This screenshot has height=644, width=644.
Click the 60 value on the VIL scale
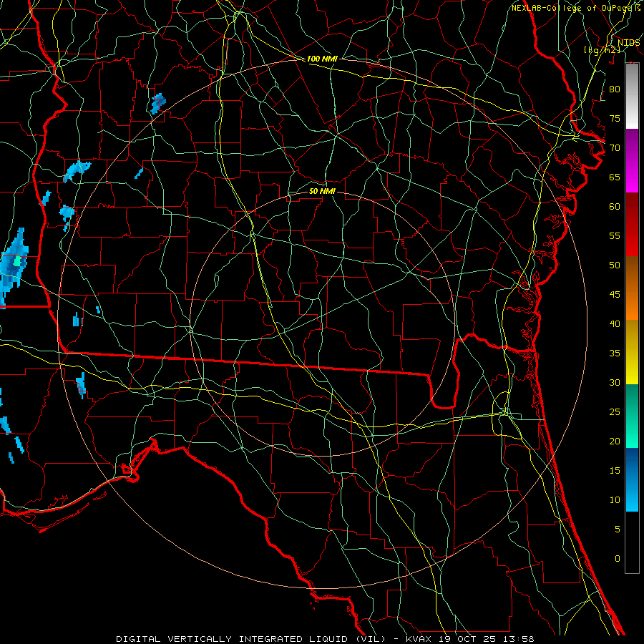pyautogui.click(x=615, y=207)
